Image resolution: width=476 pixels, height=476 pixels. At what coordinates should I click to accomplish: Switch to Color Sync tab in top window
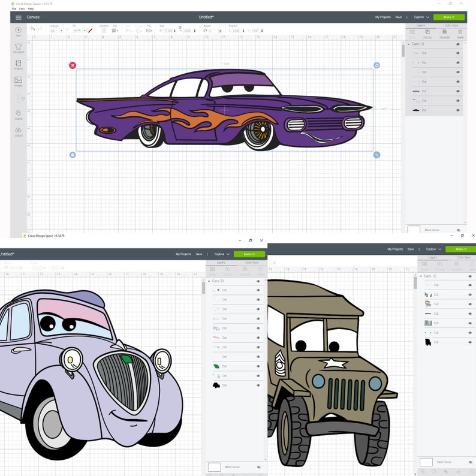[x=451, y=26]
